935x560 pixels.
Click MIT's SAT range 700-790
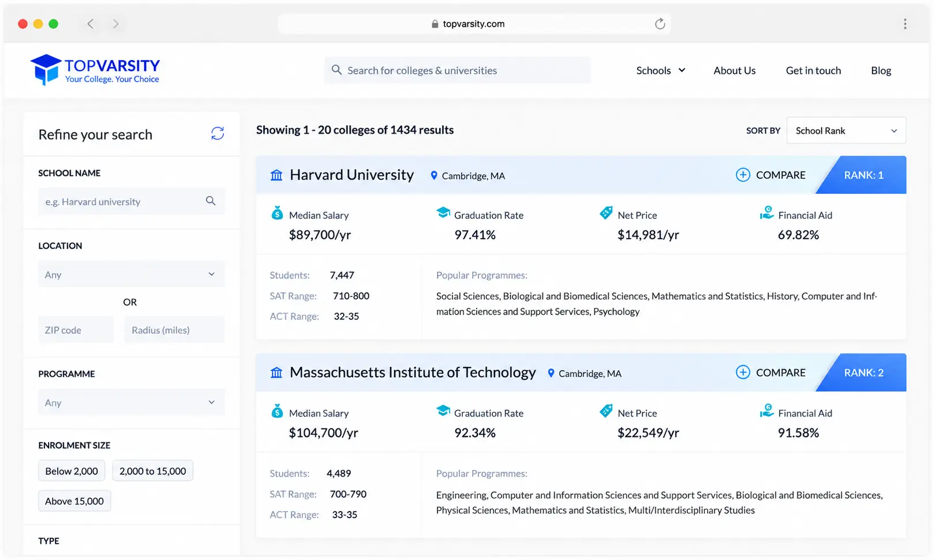(x=348, y=494)
